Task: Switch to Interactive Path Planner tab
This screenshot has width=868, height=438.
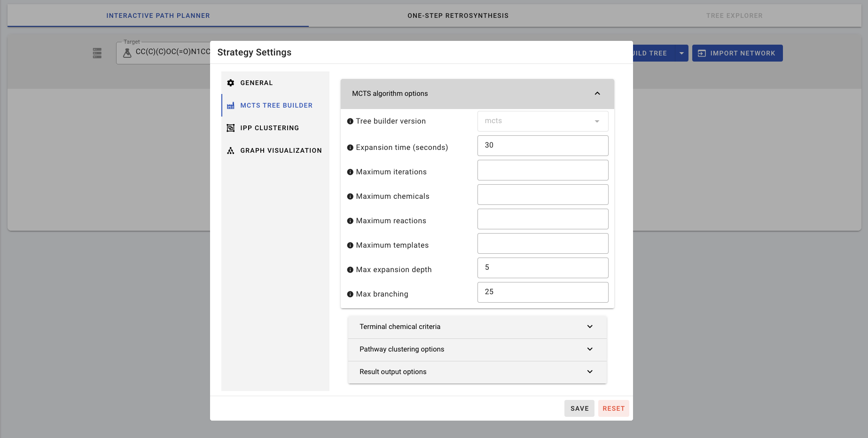Action: [x=158, y=16]
